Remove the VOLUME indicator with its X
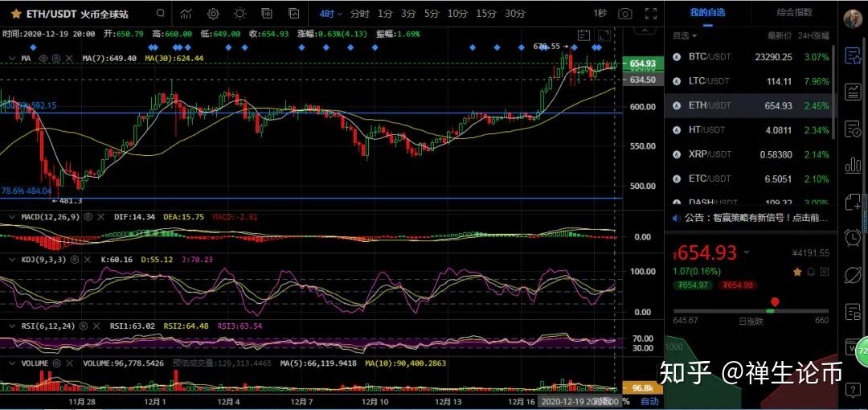The image size is (868, 410). [70, 363]
